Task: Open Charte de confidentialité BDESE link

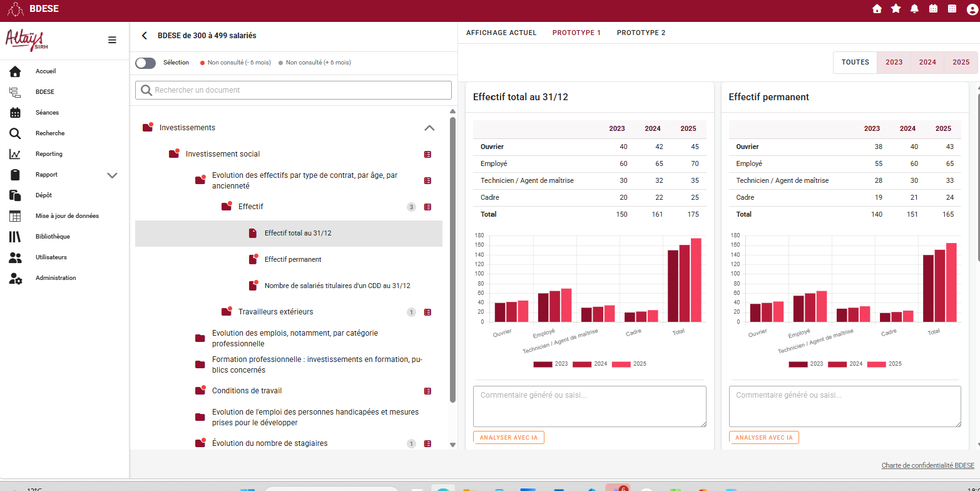Action: [927, 465]
